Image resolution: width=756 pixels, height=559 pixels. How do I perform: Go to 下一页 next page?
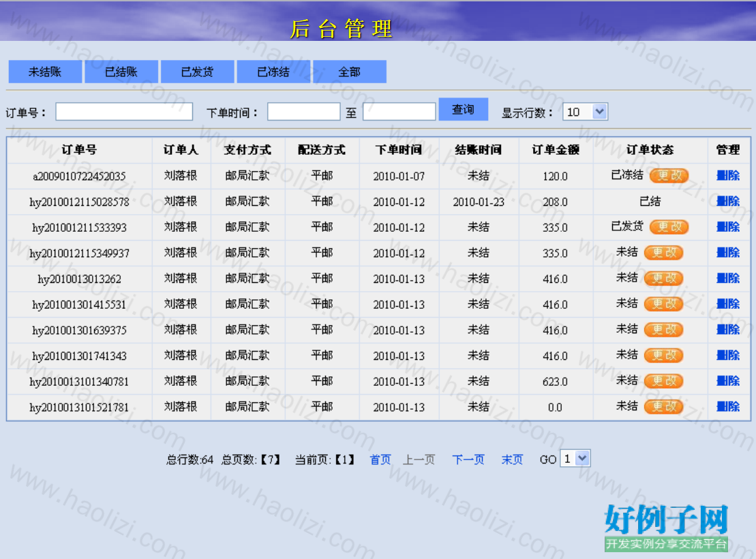468,459
